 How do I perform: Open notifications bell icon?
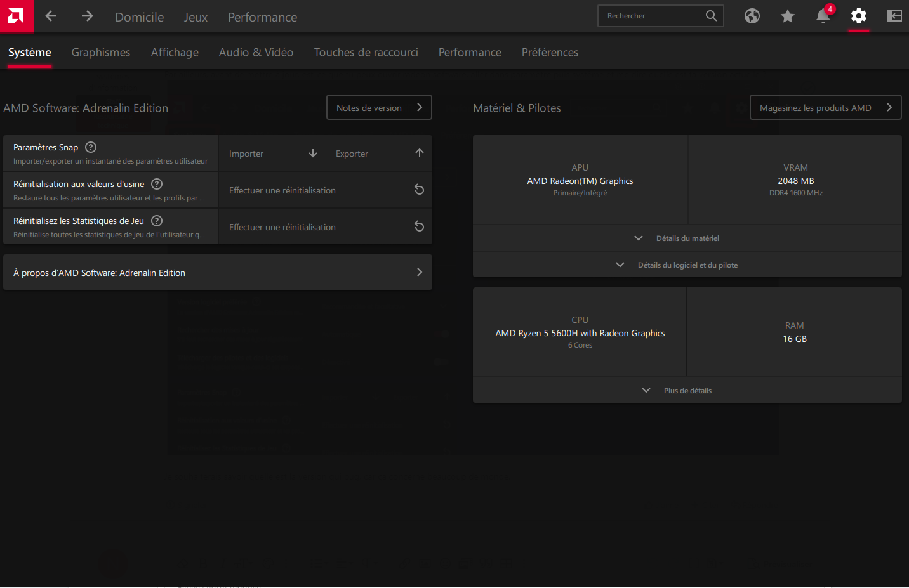(x=823, y=16)
